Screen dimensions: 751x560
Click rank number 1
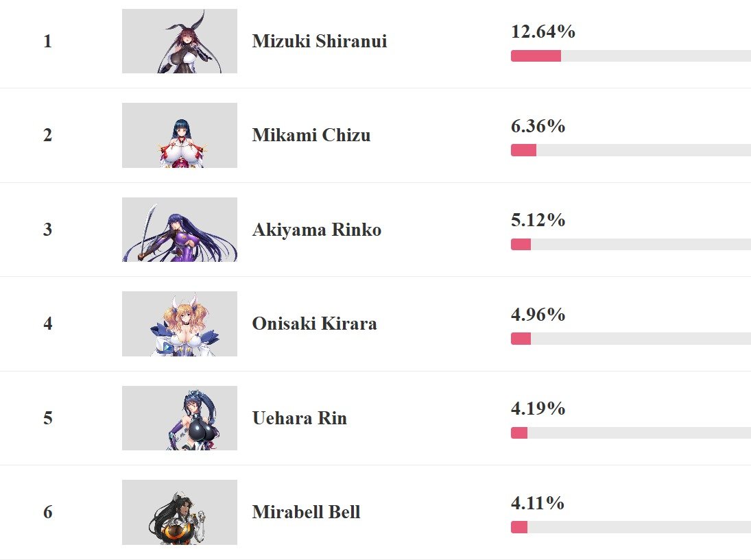[47, 41]
